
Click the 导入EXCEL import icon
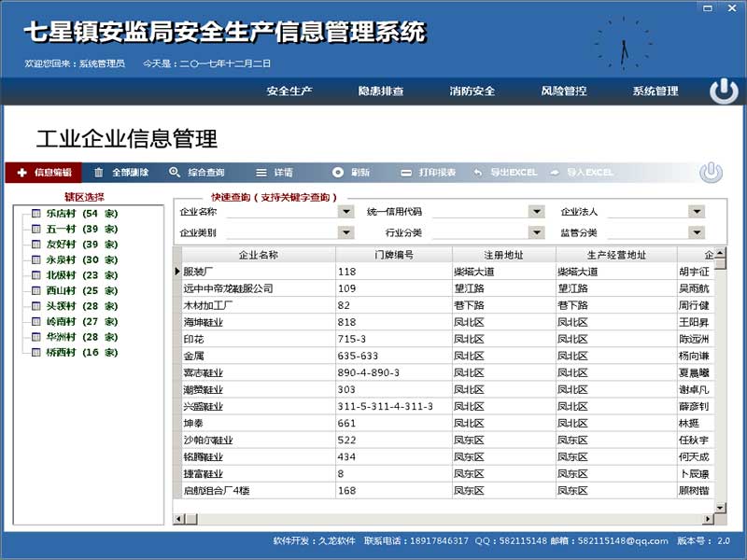555,173
